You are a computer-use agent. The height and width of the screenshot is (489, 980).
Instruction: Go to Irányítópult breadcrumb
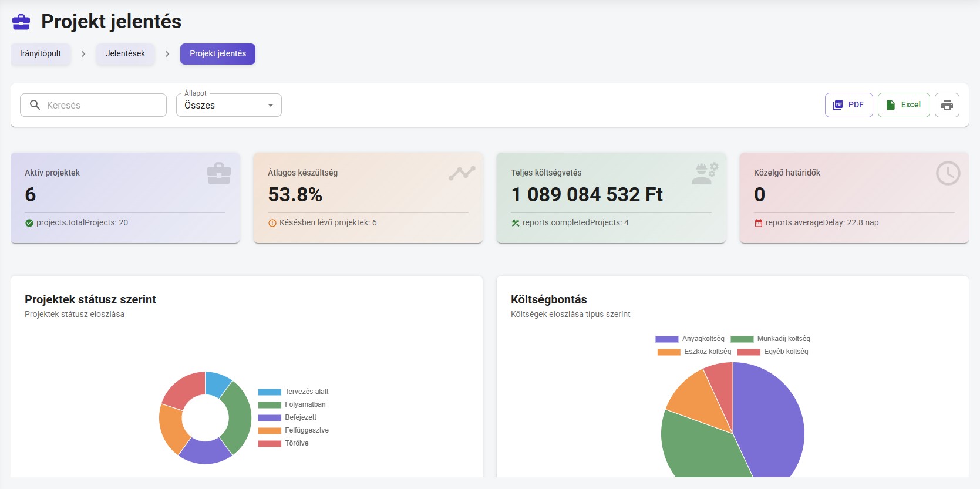point(41,53)
